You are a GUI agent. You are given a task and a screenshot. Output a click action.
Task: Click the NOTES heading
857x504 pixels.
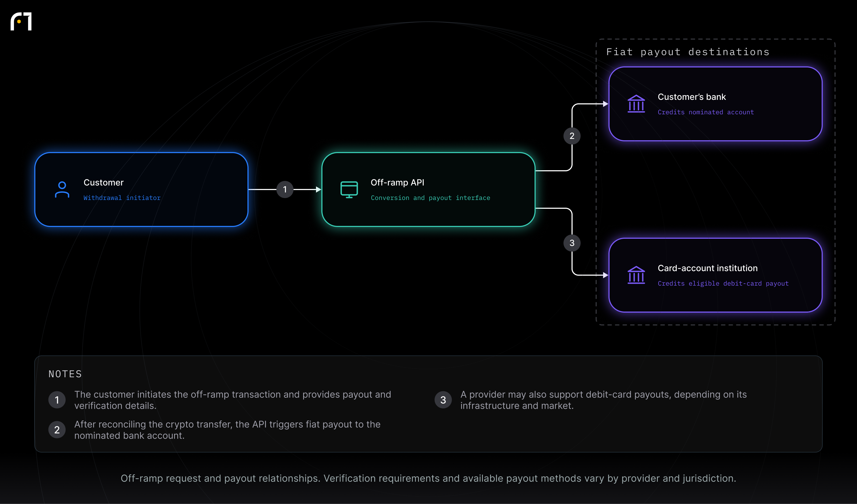(x=65, y=374)
